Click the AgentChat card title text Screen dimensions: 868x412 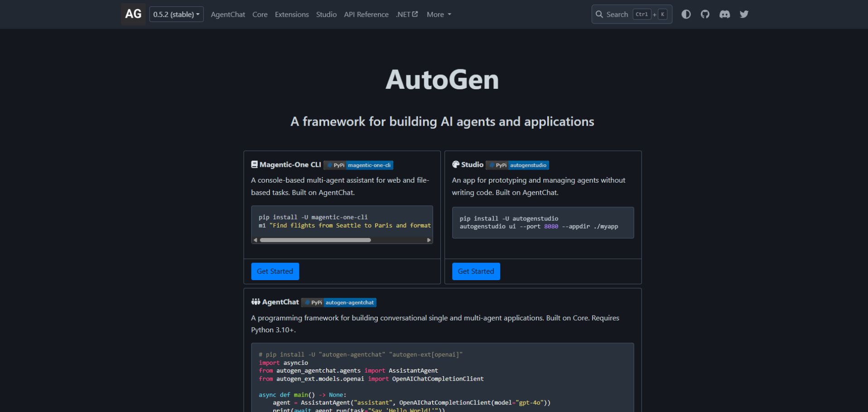coord(280,302)
